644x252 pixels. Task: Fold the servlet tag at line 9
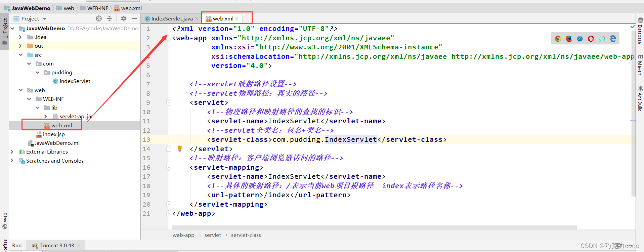tap(169, 103)
